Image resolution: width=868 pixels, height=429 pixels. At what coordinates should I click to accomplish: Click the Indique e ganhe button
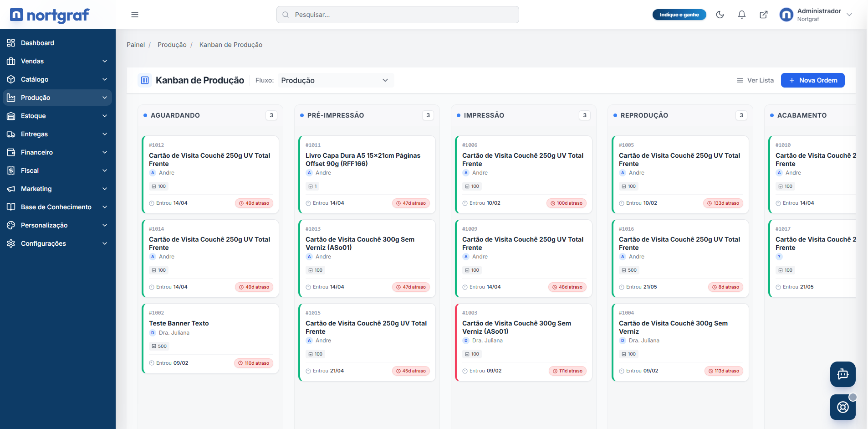click(x=679, y=15)
